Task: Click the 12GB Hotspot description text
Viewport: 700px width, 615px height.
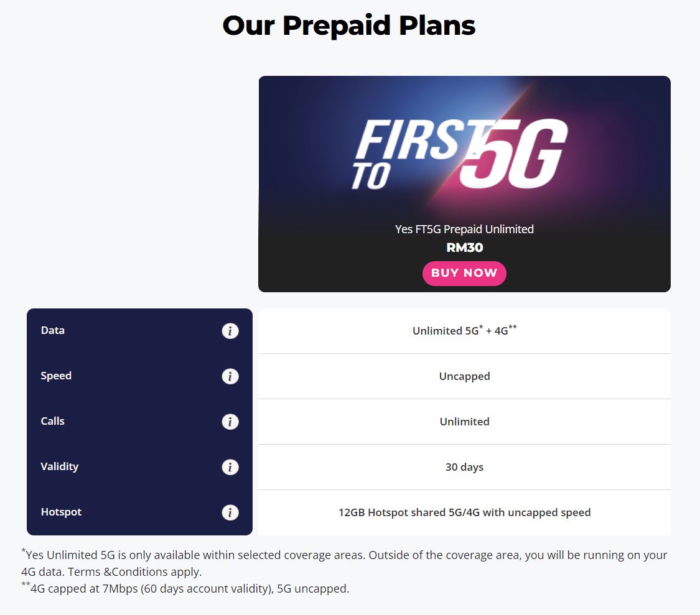Action: point(464,512)
